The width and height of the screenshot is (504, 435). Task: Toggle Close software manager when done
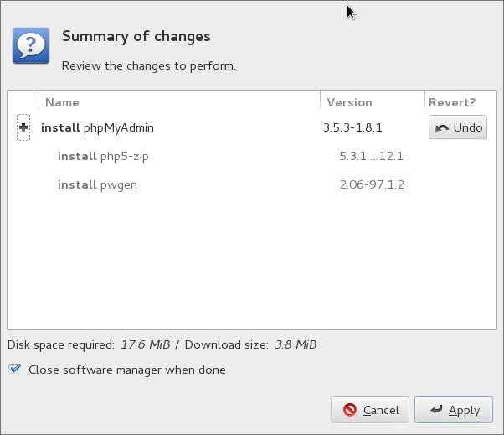click(14, 369)
